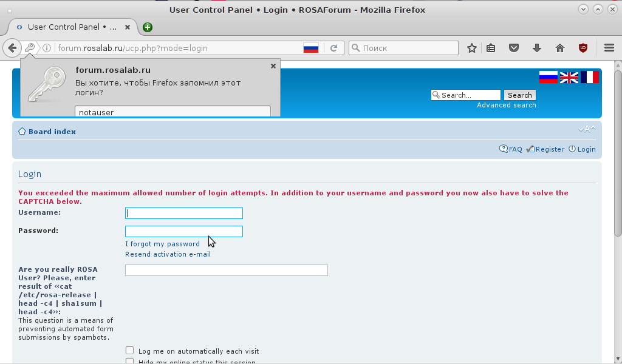Switch forum language to French flag

click(589, 77)
